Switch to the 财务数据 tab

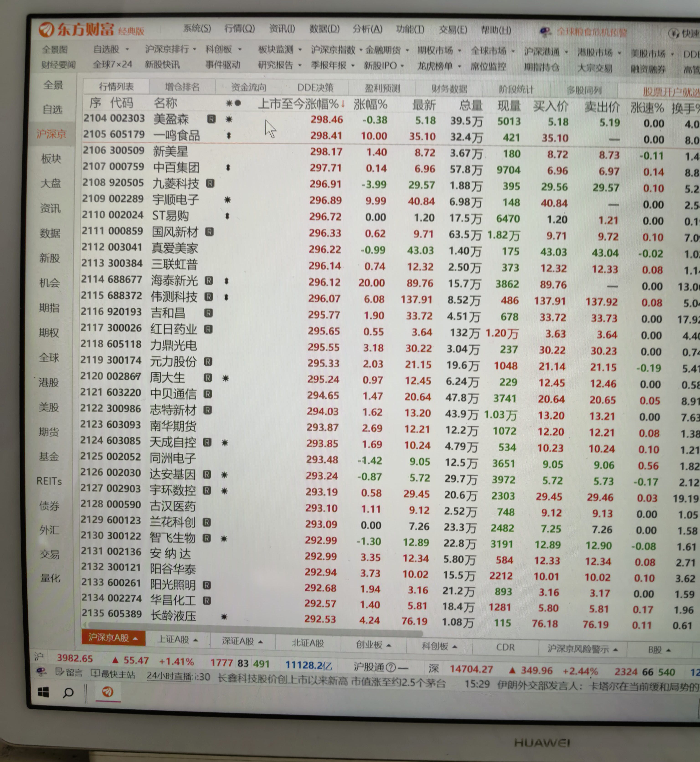pyautogui.click(x=449, y=89)
